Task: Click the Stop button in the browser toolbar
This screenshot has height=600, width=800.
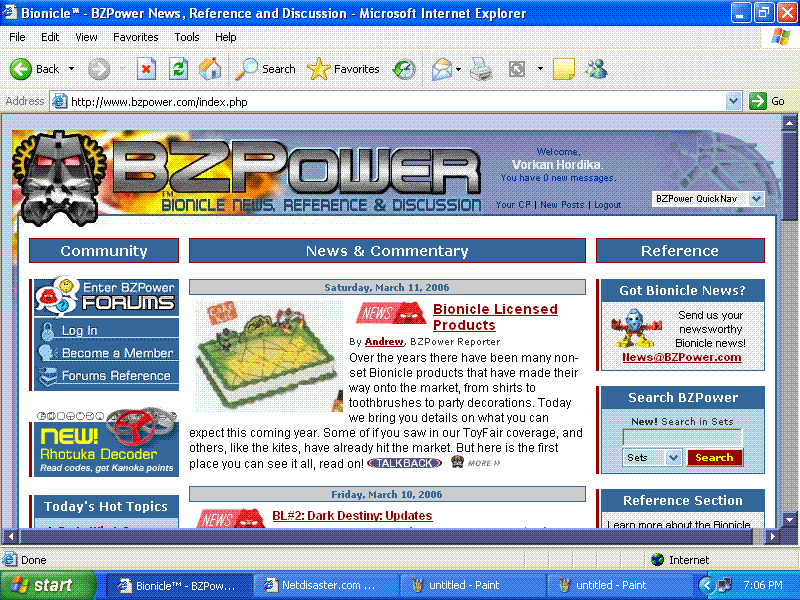Action: coord(146,68)
